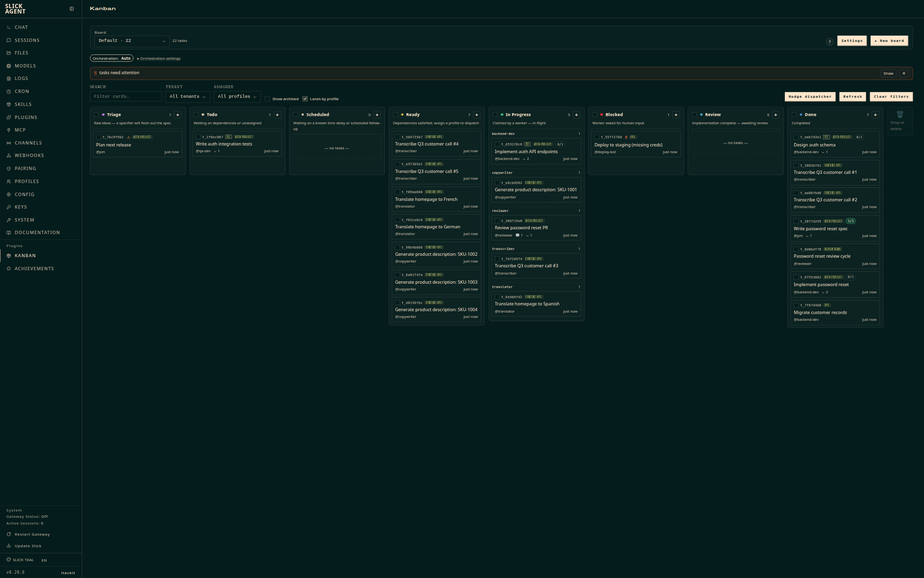The width and height of the screenshot is (924, 578).
Task: Clear filters on the board
Action: pos(891,97)
